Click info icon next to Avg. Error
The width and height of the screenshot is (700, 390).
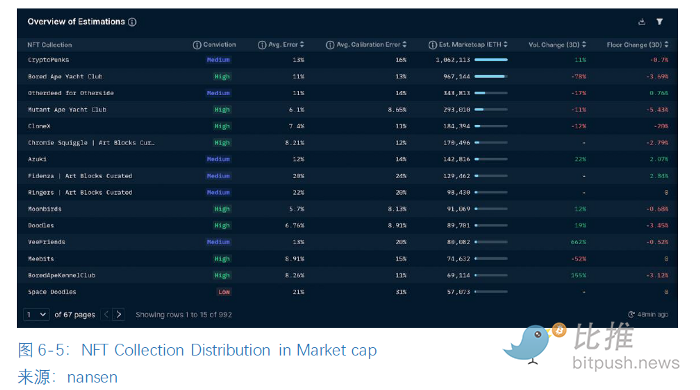[262, 45]
